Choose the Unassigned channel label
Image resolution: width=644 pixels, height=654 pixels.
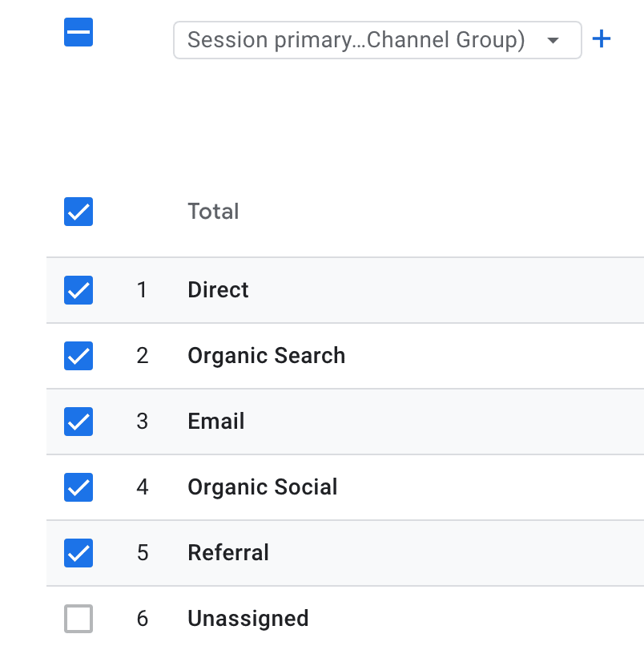(x=248, y=619)
